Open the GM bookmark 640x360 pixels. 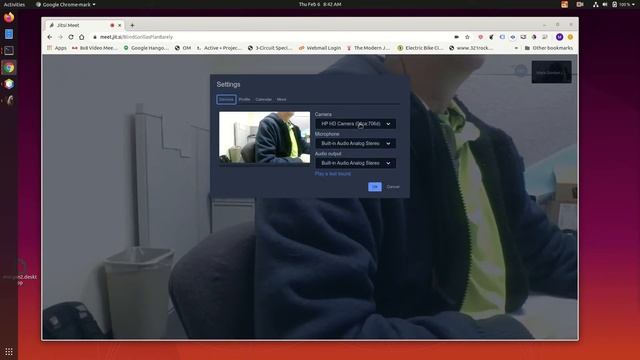click(x=183, y=48)
